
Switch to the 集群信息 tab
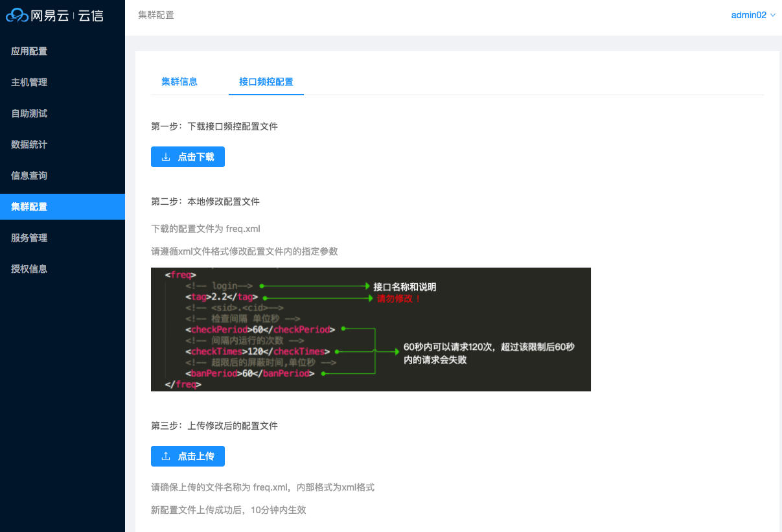pyautogui.click(x=179, y=82)
